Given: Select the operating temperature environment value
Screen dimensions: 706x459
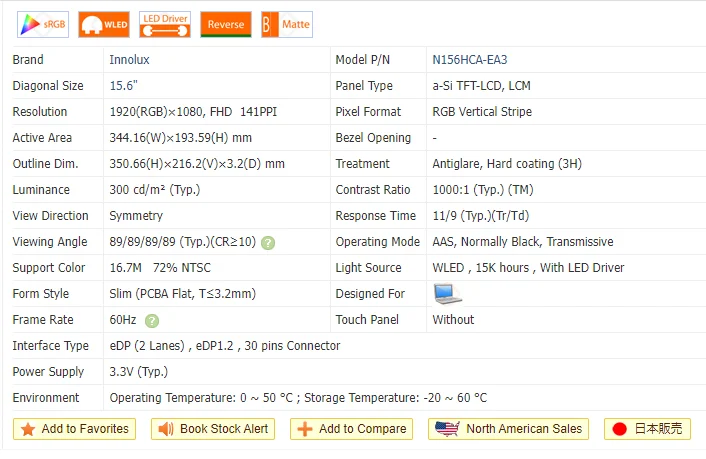Looking at the screenshot, I should point(298,398).
